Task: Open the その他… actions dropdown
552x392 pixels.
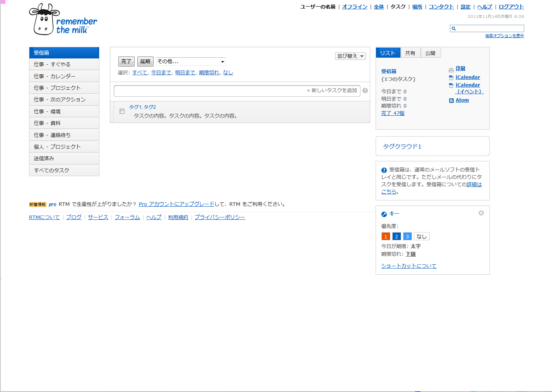Action: click(x=191, y=62)
